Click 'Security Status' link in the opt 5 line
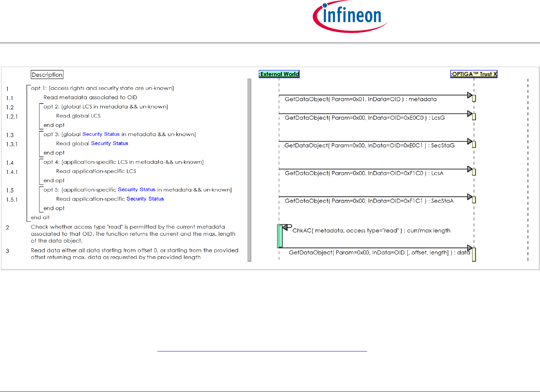The image size is (540, 392). (x=136, y=189)
